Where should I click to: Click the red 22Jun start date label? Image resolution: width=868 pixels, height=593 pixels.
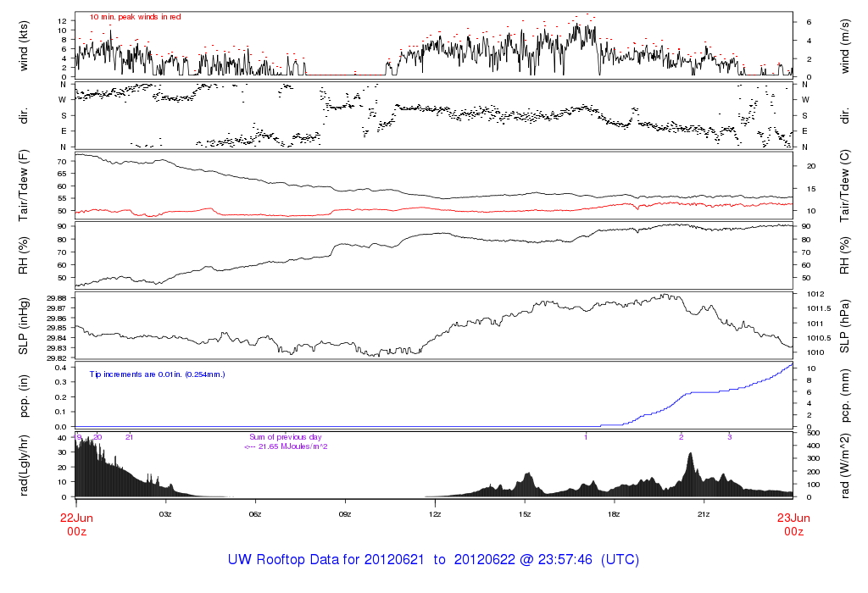pyautogui.click(x=76, y=518)
